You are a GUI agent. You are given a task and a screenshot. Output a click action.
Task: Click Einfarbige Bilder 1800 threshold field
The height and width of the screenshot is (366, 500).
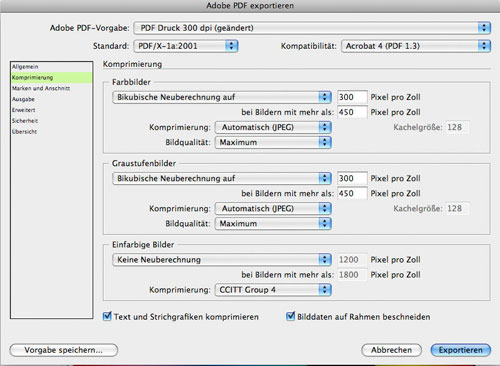click(x=352, y=275)
